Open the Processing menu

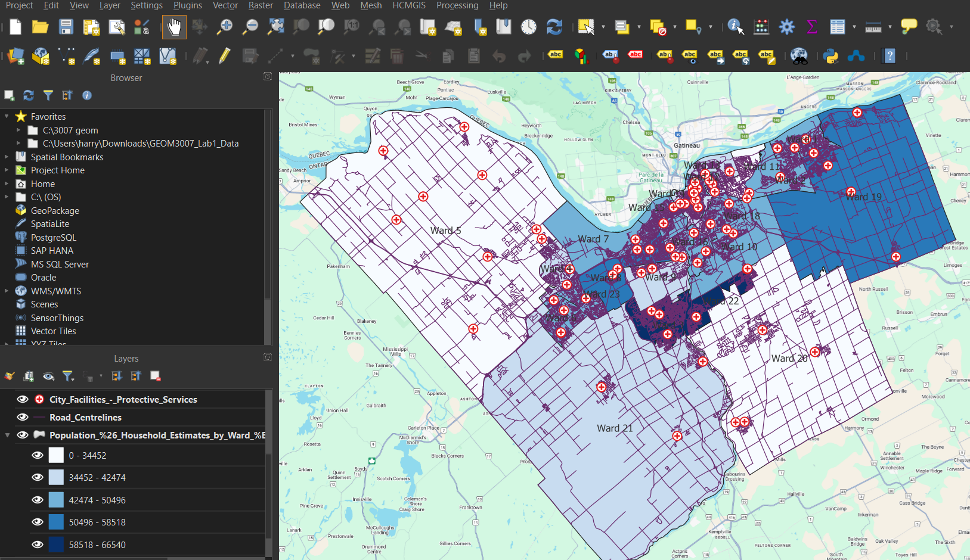(x=457, y=5)
